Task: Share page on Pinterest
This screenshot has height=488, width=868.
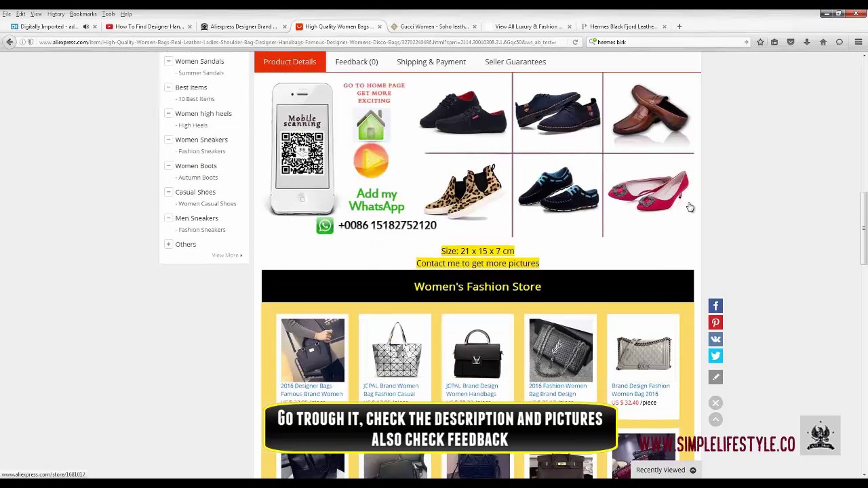Action: coord(715,323)
